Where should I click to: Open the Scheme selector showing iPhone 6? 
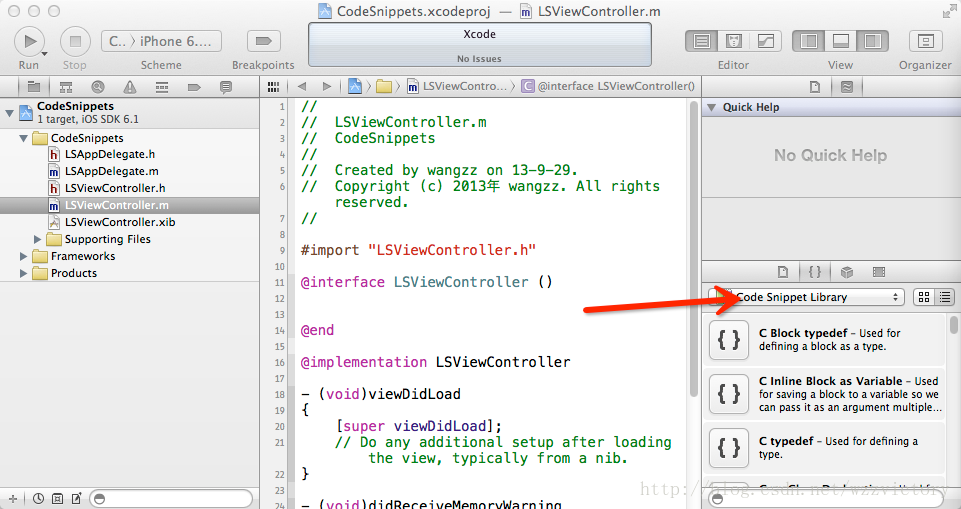(161, 41)
